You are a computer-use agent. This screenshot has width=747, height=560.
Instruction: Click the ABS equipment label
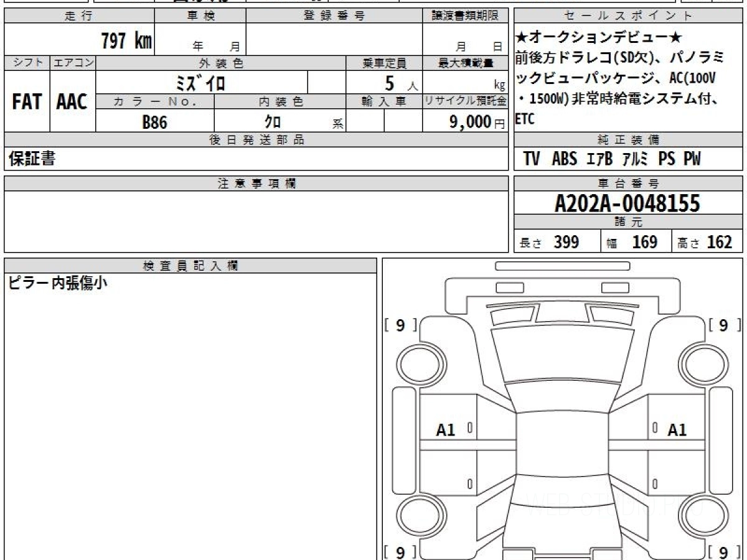[x=564, y=159]
